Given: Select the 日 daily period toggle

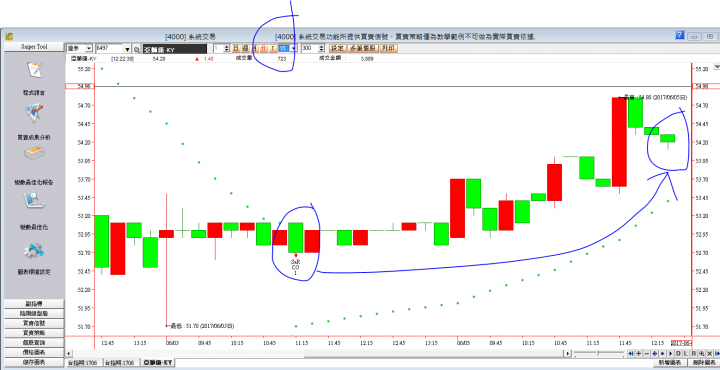Looking at the screenshot, I should pos(236,49).
